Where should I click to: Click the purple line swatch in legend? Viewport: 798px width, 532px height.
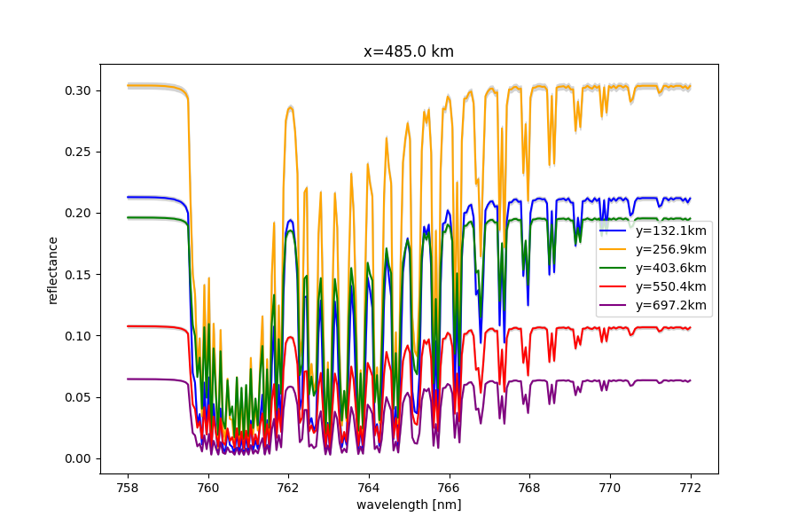613,305
